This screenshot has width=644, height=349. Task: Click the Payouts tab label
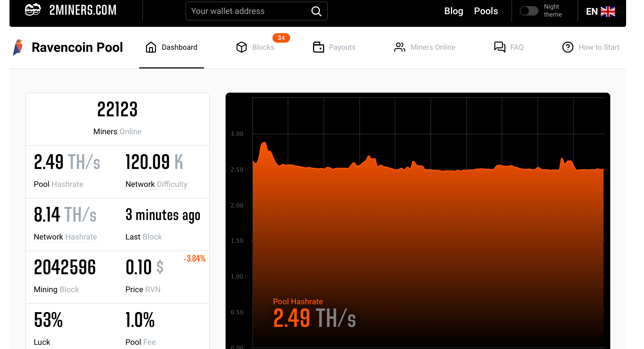(x=342, y=47)
